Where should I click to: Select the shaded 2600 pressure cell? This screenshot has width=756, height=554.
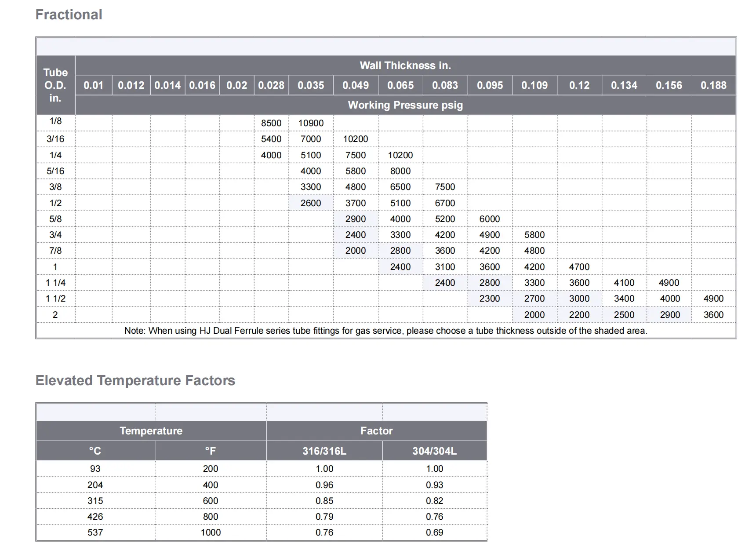(310, 203)
